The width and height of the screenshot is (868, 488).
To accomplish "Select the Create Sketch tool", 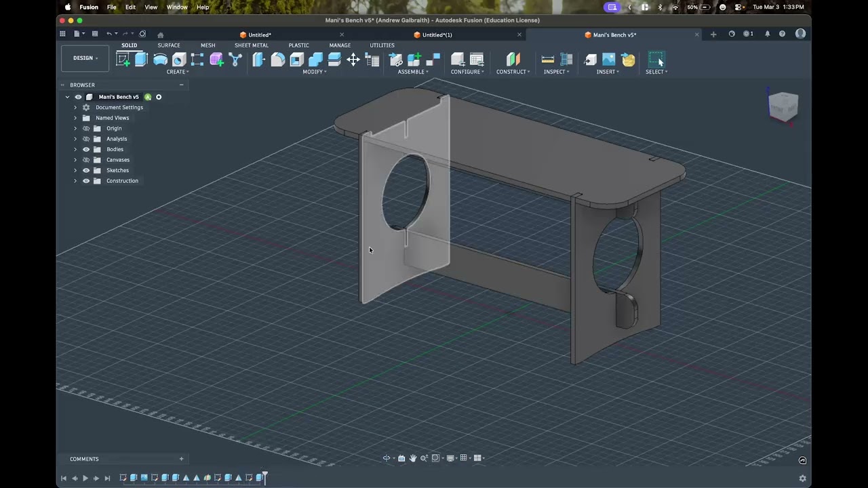I will [123, 60].
